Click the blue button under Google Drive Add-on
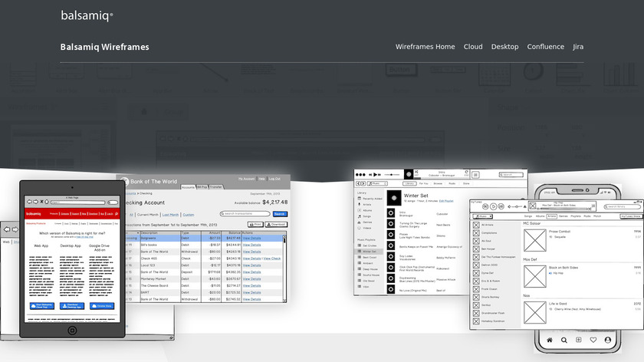644x362 pixels. pos(102,306)
